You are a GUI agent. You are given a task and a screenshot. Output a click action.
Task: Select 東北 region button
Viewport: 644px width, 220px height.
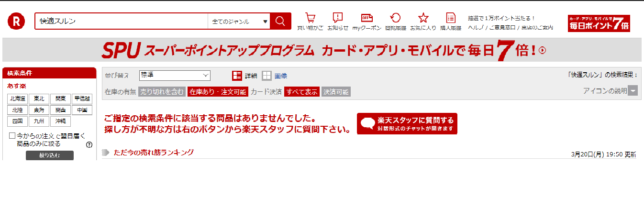tap(39, 99)
